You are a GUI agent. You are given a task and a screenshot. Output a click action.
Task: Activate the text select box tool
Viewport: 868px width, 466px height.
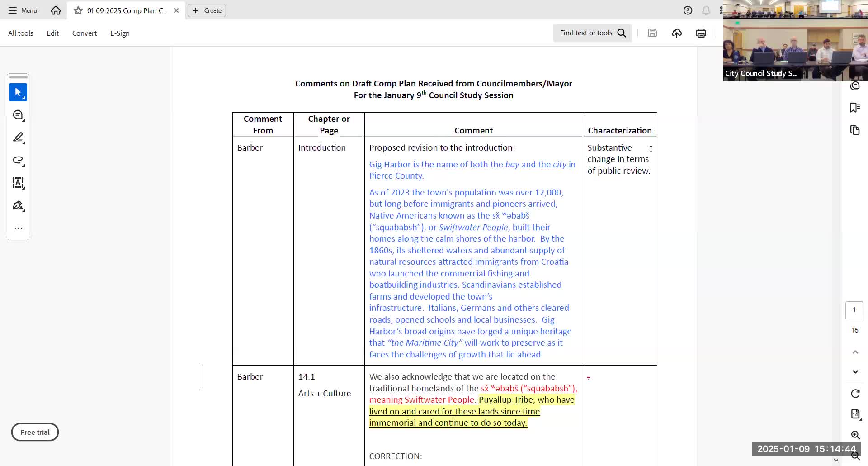(x=18, y=183)
